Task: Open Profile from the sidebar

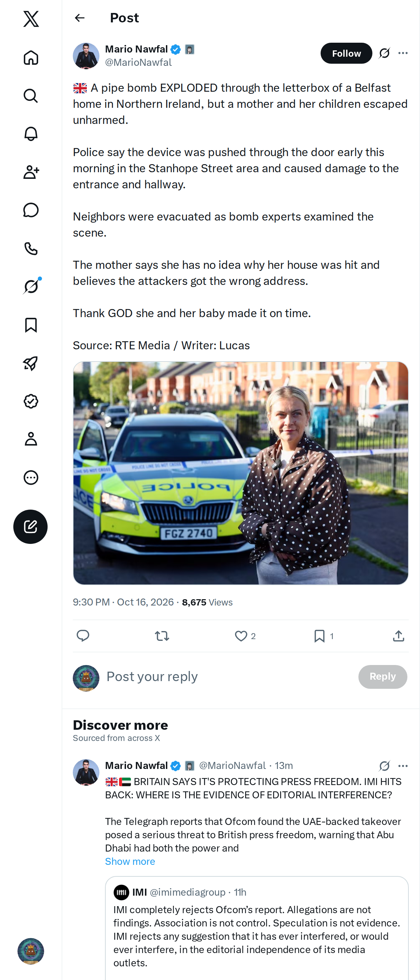Action: (31, 439)
